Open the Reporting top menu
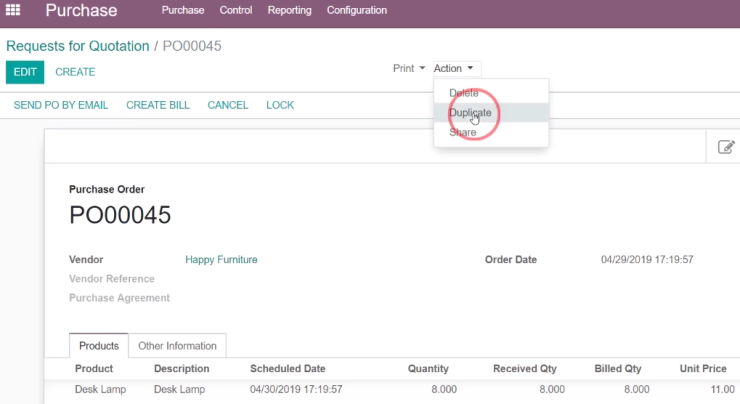This screenshot has width=740, height=404. 289,10
